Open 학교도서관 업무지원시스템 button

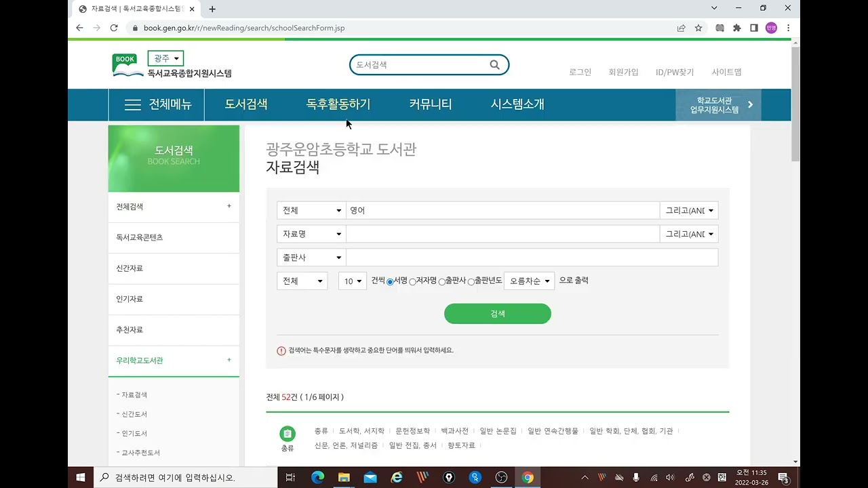[x=719, y=105]
